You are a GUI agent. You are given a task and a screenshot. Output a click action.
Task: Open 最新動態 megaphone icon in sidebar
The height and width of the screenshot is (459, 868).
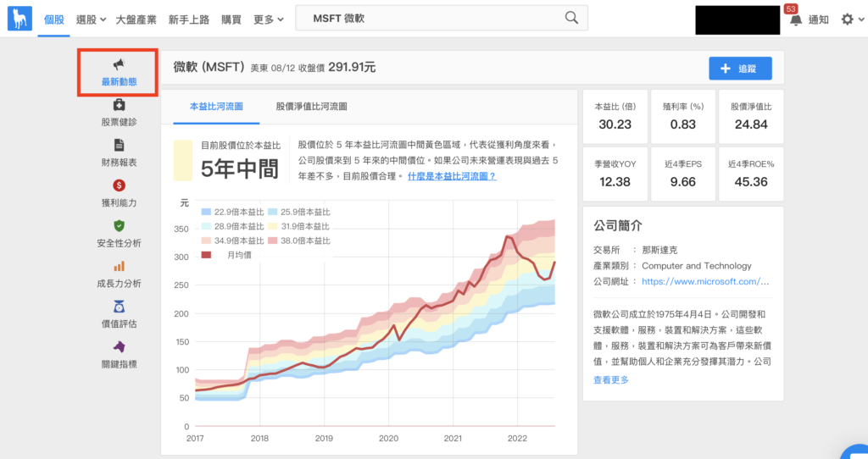119,64
